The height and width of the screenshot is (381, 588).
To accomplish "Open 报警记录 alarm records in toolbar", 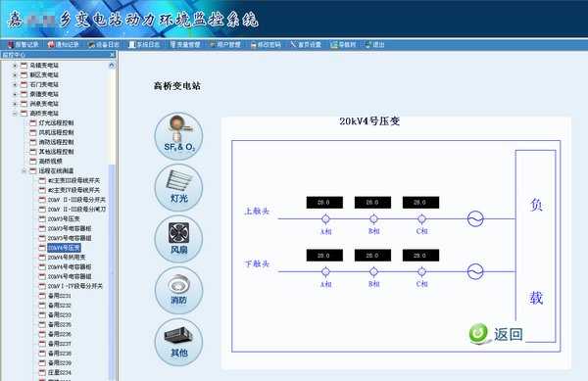I will (24, 45).
